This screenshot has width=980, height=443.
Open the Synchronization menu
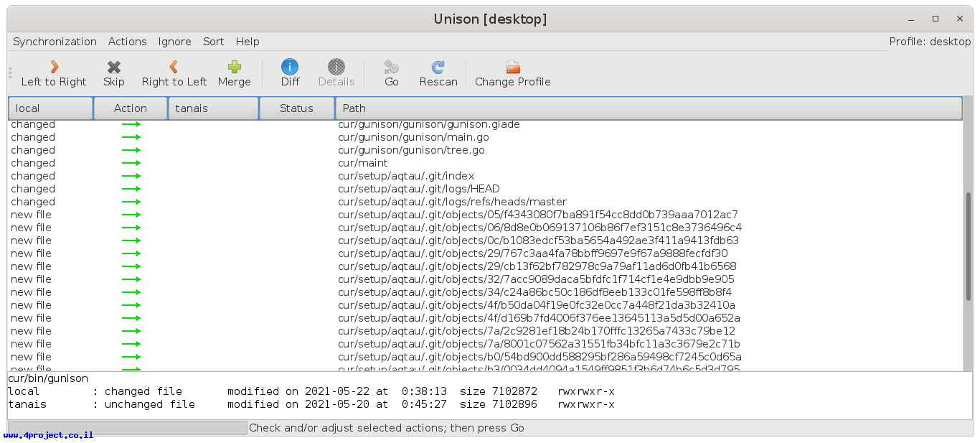pyautogui.click(x=55, y=42)
